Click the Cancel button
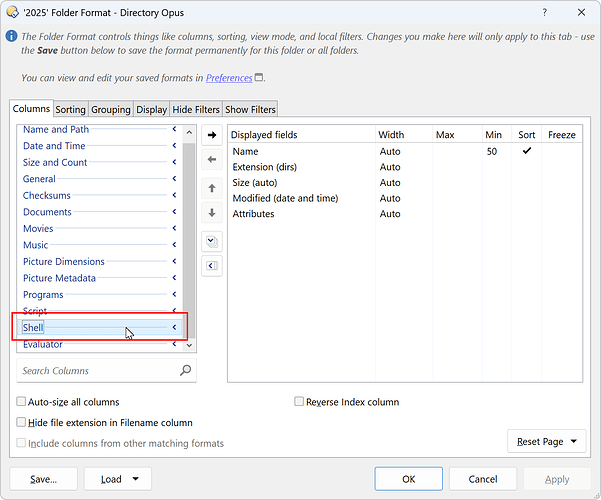The width and height of the screenshot is (601, 500). click(483, 479)
